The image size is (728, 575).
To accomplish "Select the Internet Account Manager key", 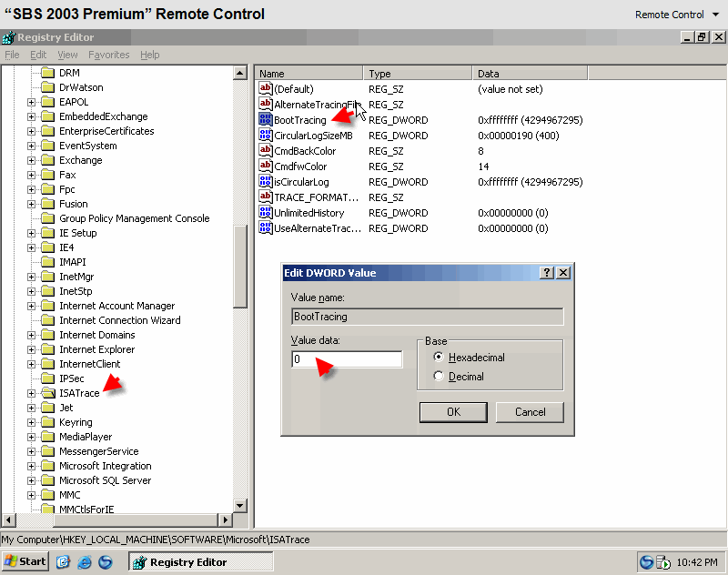I will pyautogui.click(x=117, y=306).
